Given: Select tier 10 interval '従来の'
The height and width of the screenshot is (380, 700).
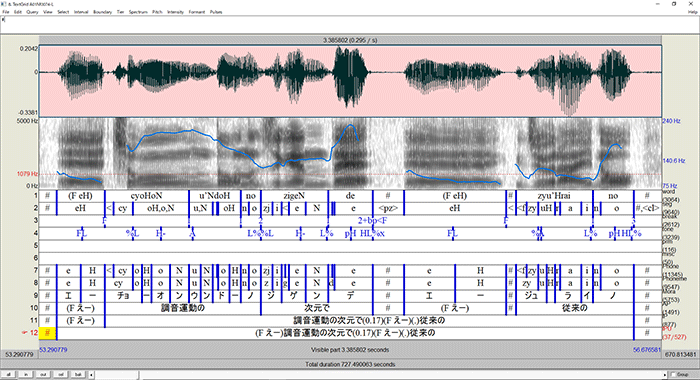Looking at the screenshot, I should (575, 308).
